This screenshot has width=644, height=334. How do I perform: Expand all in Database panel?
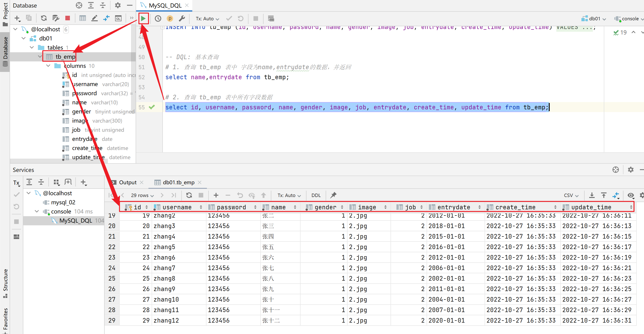tap(91, 5)
